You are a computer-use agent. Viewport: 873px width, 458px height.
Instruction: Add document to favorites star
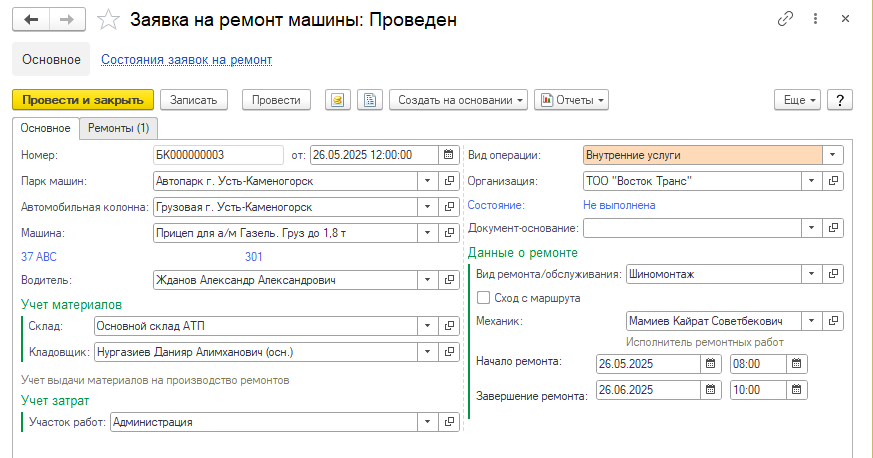108,20
